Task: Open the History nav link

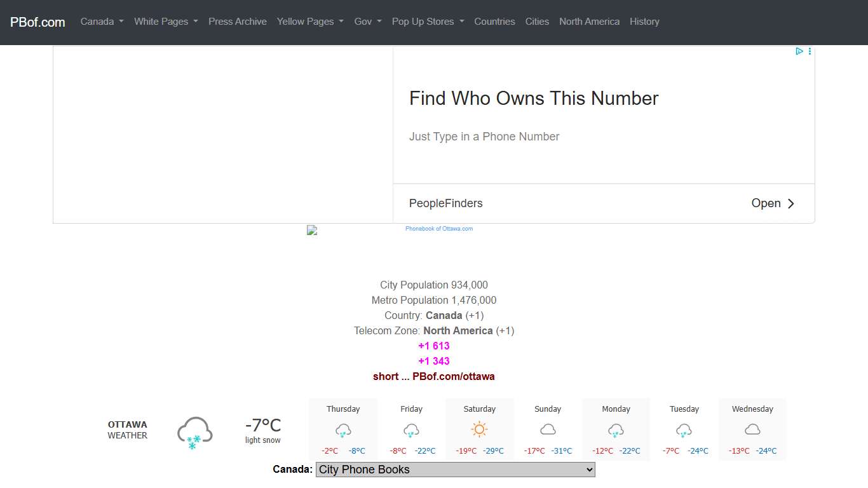Action: point(644,22)
